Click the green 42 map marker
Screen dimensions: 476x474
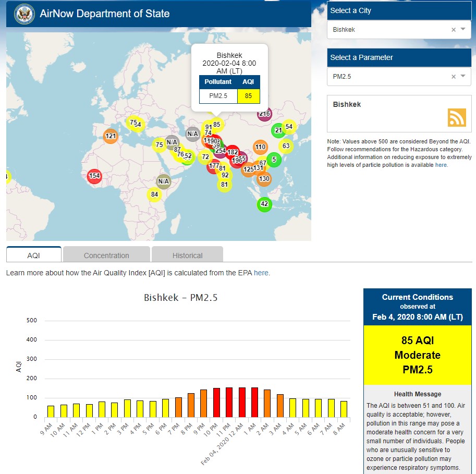pyautogui.click(x=264, y=204)
